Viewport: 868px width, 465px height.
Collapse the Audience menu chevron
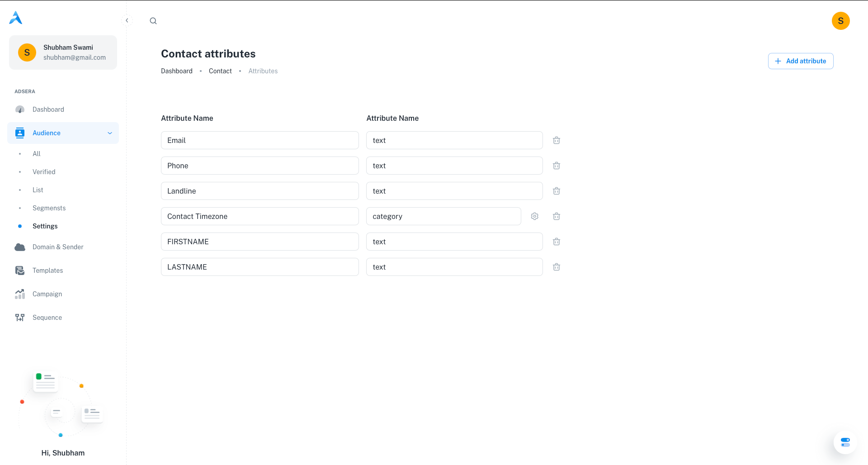109,133
